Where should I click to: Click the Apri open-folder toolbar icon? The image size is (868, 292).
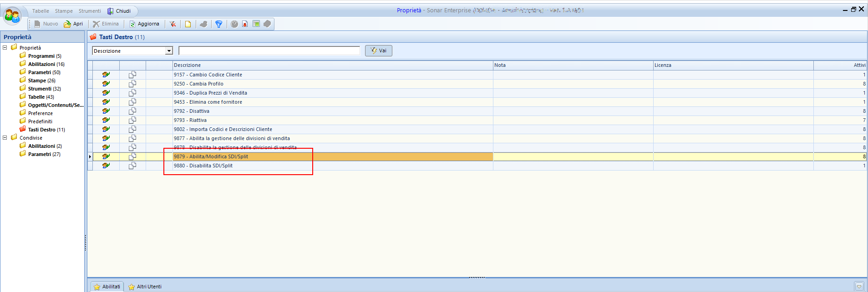(67, 24)
